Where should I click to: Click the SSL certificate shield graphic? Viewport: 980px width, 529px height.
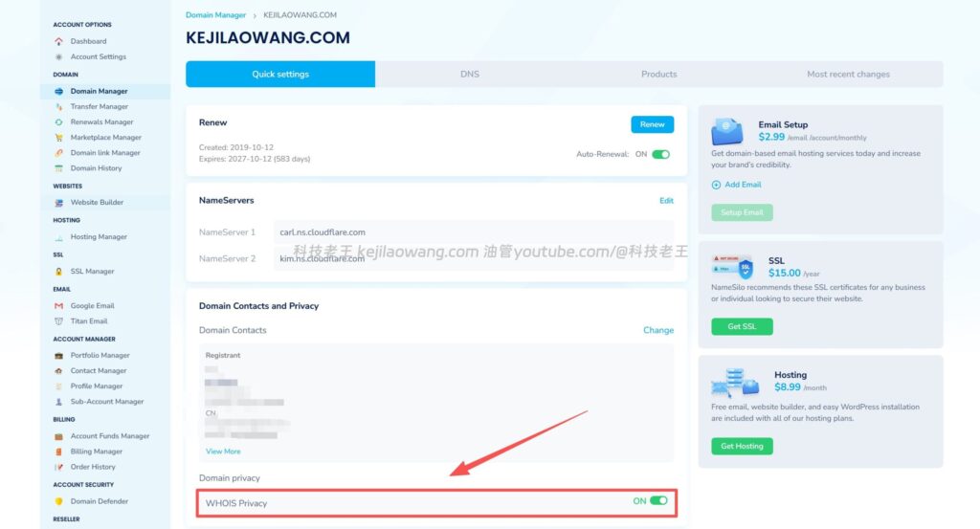point(732,267)
